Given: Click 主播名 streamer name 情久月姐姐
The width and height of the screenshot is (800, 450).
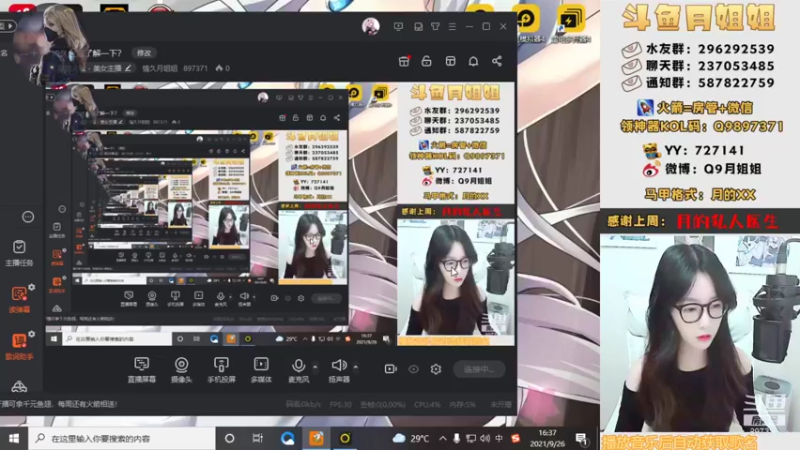Looking at the screenshot, I should click(x=160, y=68).
